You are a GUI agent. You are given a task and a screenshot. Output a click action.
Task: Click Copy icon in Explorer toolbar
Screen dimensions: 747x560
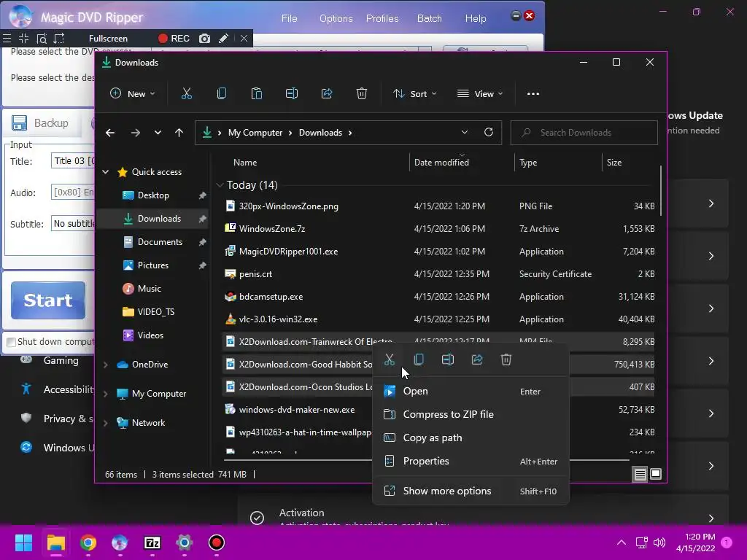(x=222, y=94)
